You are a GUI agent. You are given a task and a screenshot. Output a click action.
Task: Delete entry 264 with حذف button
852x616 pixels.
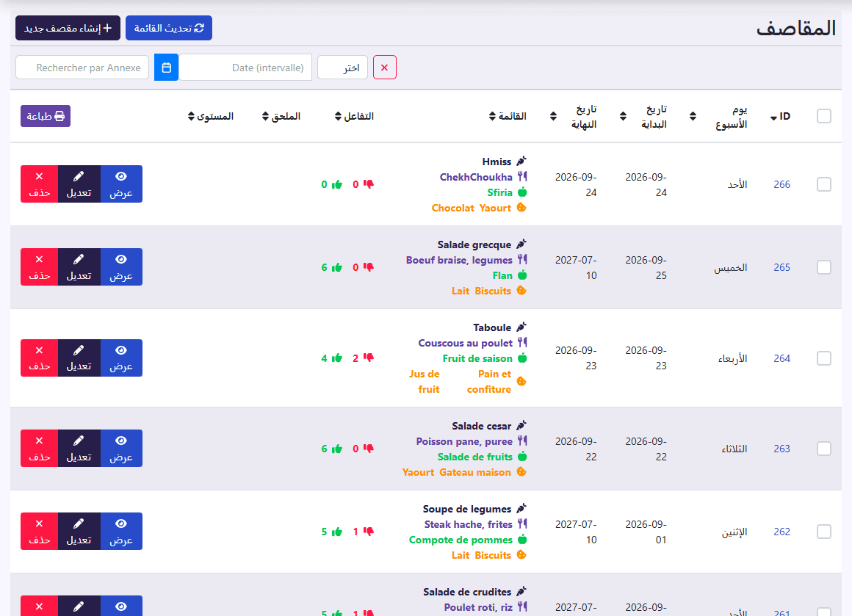pos(39,358)
